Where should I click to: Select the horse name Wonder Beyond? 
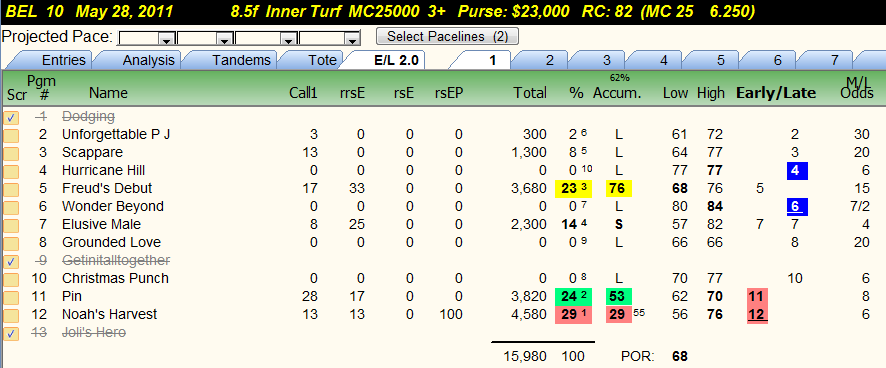112,206
